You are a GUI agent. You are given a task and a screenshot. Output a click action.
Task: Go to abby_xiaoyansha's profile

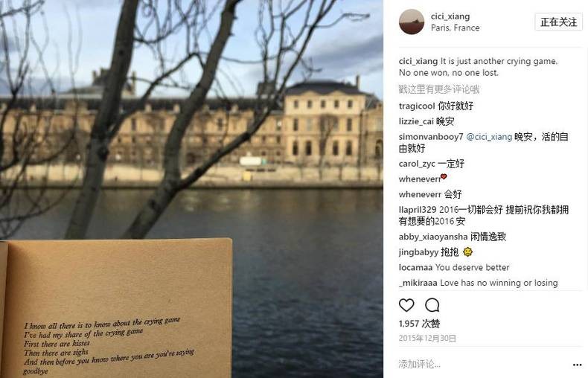pyautogui.click(x=433, y=237)
